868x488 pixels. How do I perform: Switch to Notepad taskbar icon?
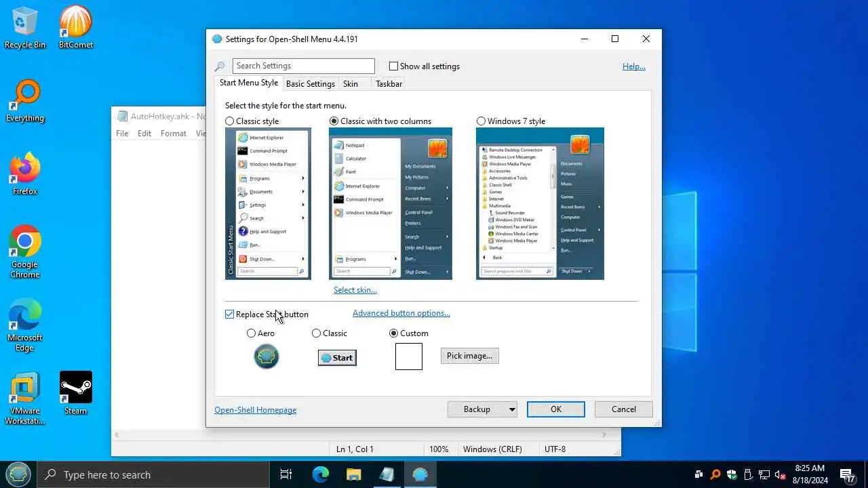pyautogui.click(x=387, y=474)
